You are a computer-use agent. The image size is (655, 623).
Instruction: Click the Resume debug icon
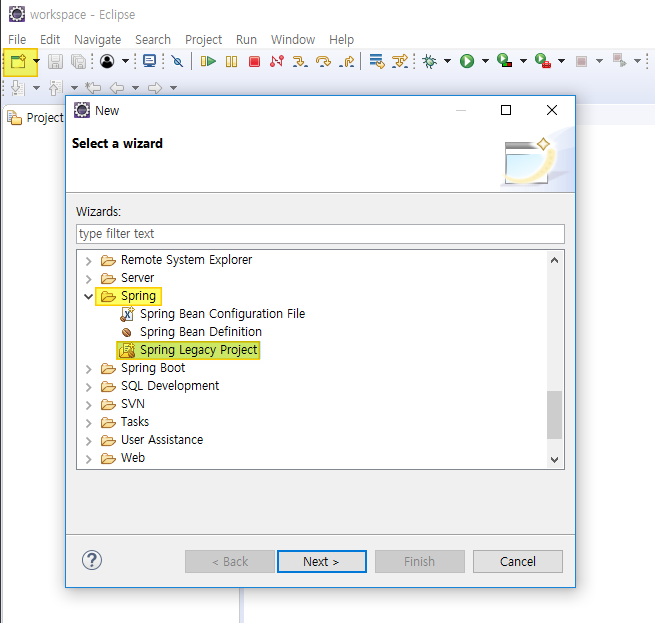pos(208,62)
